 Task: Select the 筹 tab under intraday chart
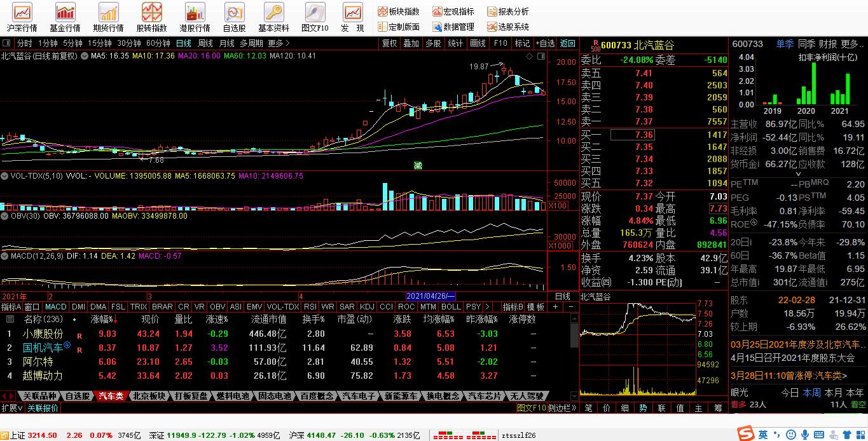[718, 408]
